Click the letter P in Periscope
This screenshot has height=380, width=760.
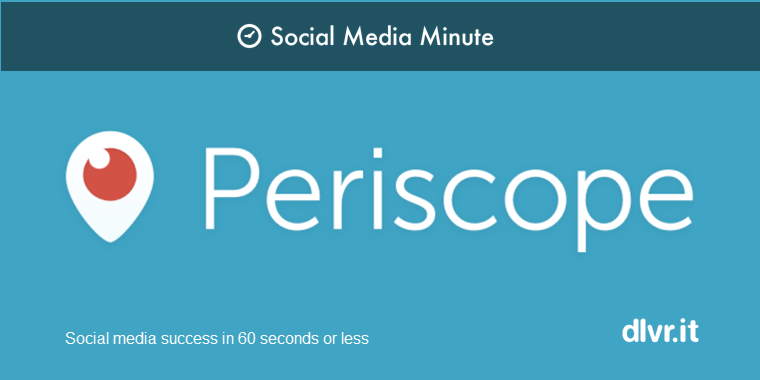click(x=232, y=189)
